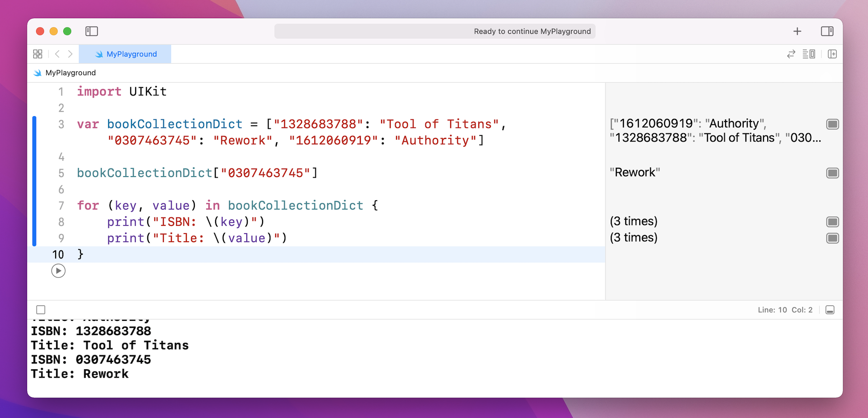Image resolution: width=868 pixels, height=418 pixels.
Task: Show result for print Title line
Action: click(x=832, y=238)
